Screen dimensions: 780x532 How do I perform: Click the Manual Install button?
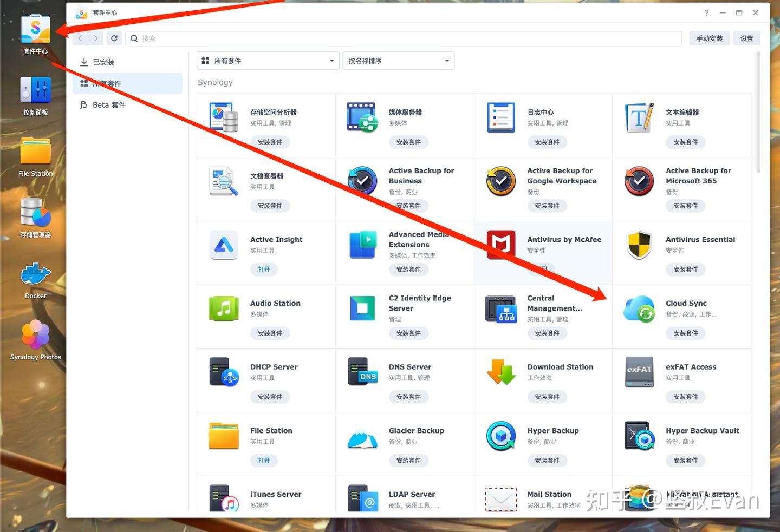710,38
